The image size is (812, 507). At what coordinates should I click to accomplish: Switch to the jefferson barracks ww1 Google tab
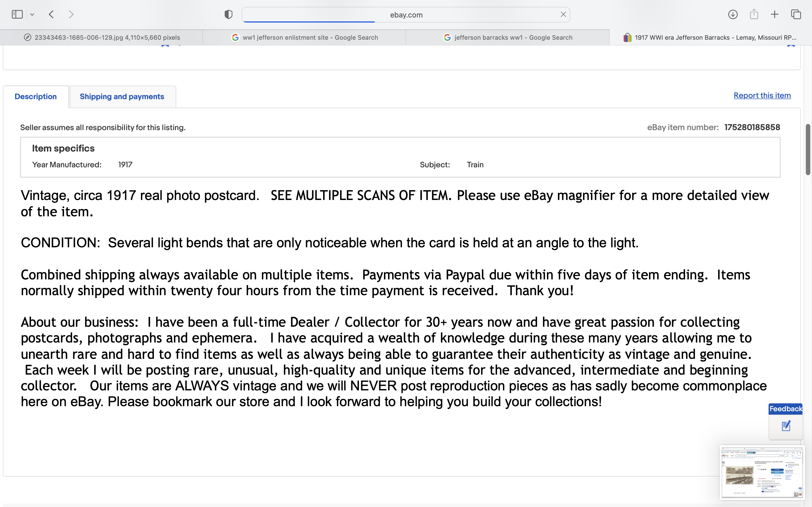508,37
